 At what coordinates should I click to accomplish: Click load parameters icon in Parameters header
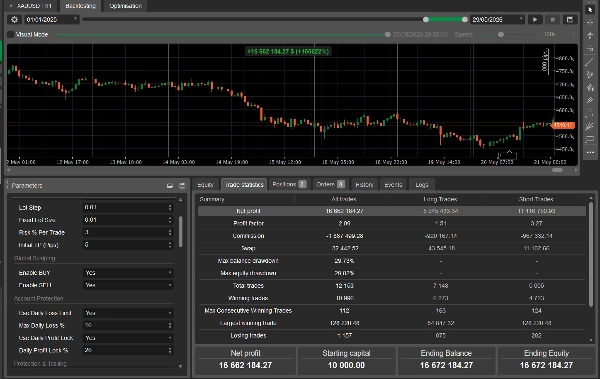coord(170,186)
